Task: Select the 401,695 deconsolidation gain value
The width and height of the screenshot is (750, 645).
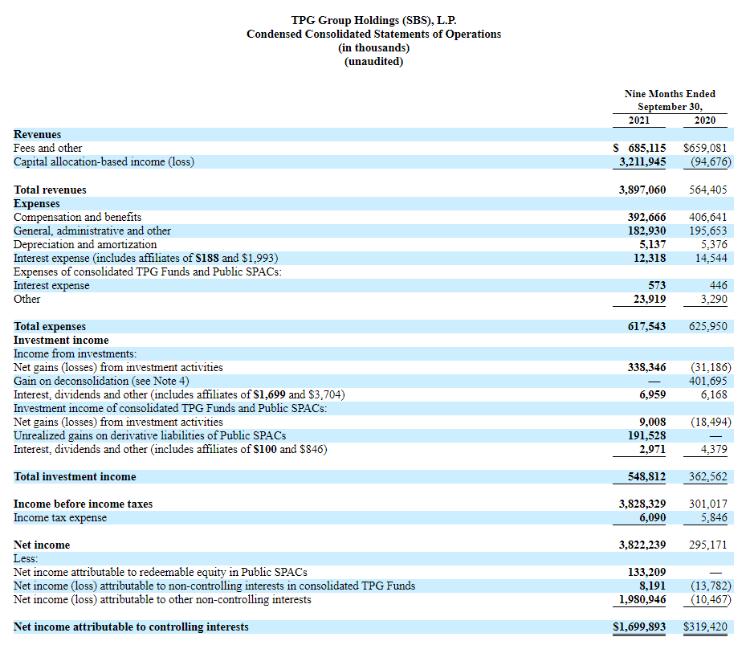Action: click(x=708, y=381)
